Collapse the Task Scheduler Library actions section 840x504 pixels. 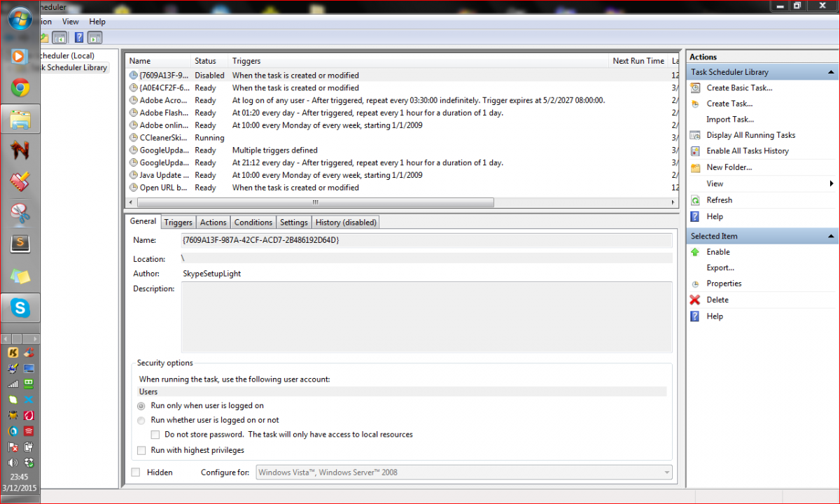830,72
